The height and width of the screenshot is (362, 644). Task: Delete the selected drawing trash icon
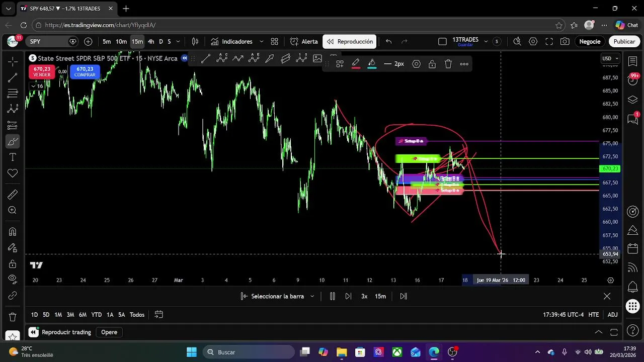click(x=448, y=64)
